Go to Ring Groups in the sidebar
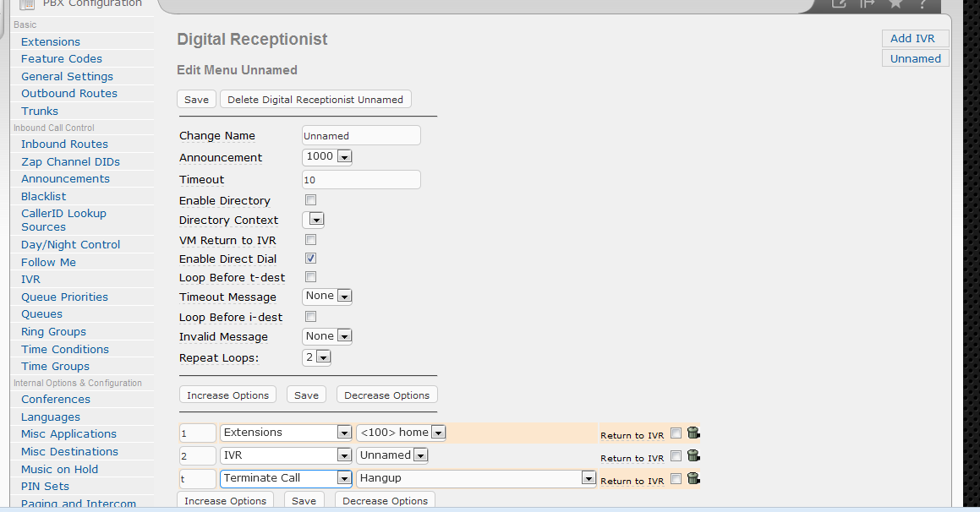Image resolution: width=980 pixels, height=512 pixels. tap(53, 332)
